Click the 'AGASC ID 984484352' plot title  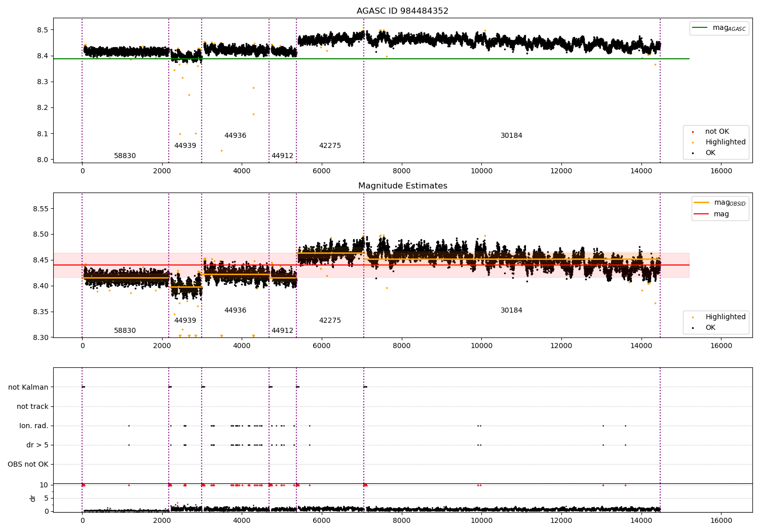(x=402, y=11)
